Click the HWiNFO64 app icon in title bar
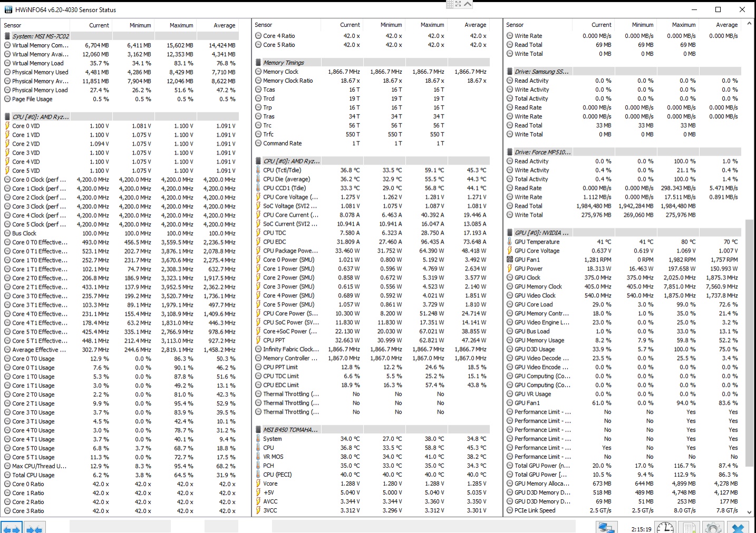The height and width of the screenshot is (533, 756). (x=8, y=9)
